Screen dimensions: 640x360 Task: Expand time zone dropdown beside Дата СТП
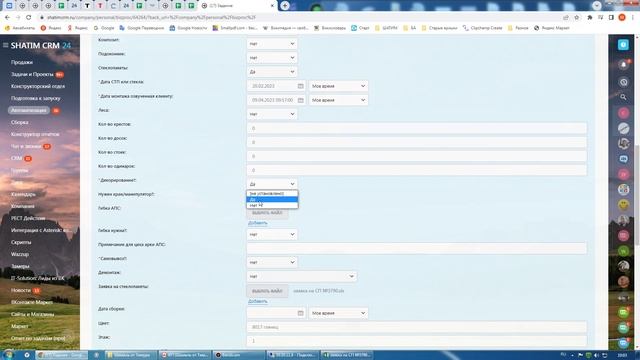338,86
